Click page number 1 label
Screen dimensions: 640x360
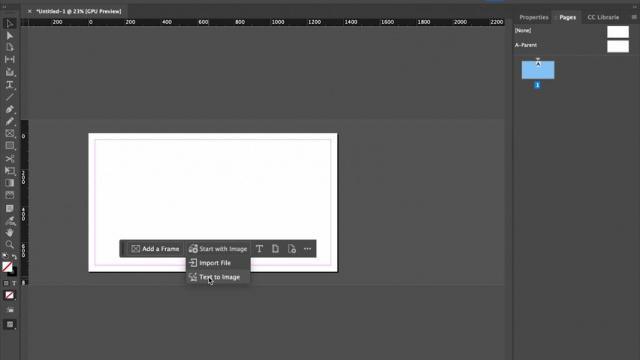click(537, 85)
